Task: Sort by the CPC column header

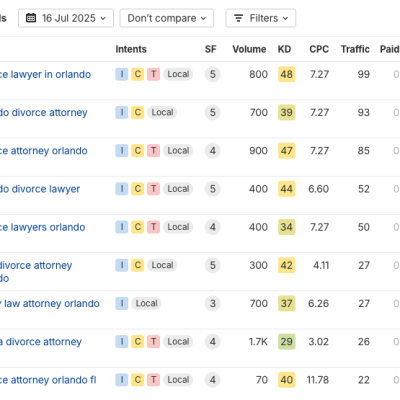Action: [319, 49]
